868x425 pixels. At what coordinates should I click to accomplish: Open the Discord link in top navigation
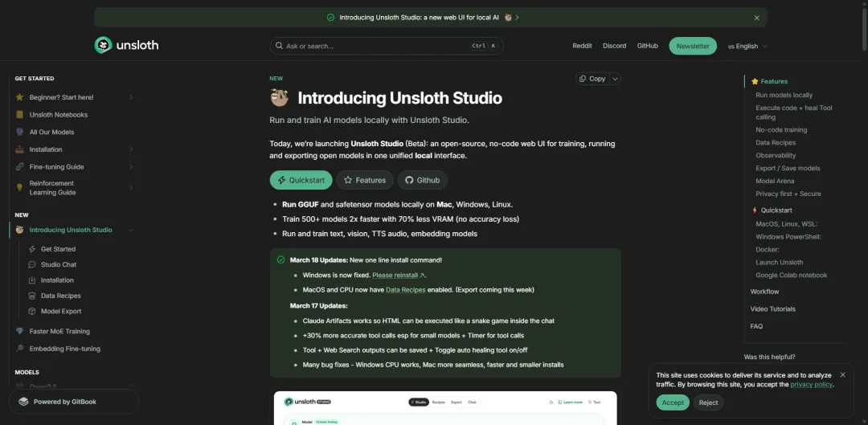coord(614,46)
